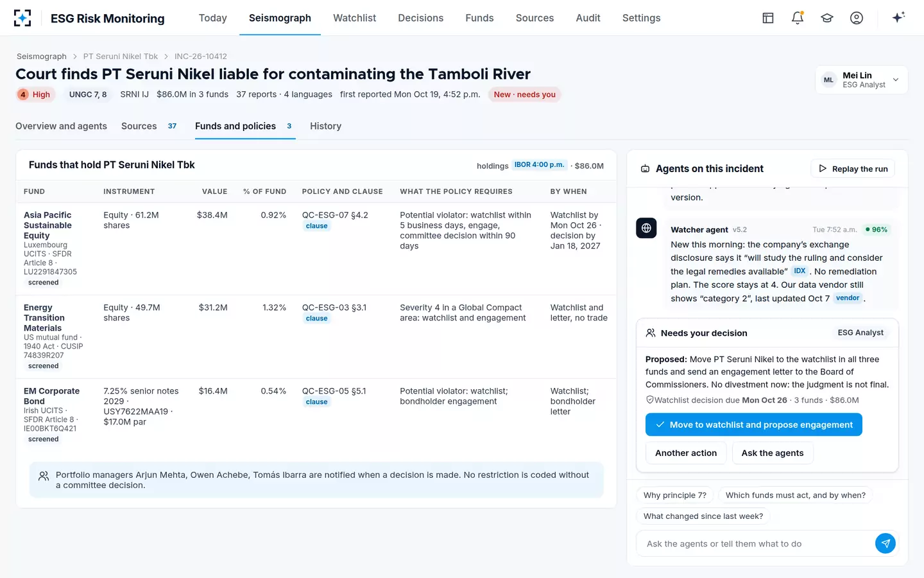Viewport: 924px width, 578px height.
Task: Go to the Decisions tab
Action: tap(420, 18)
